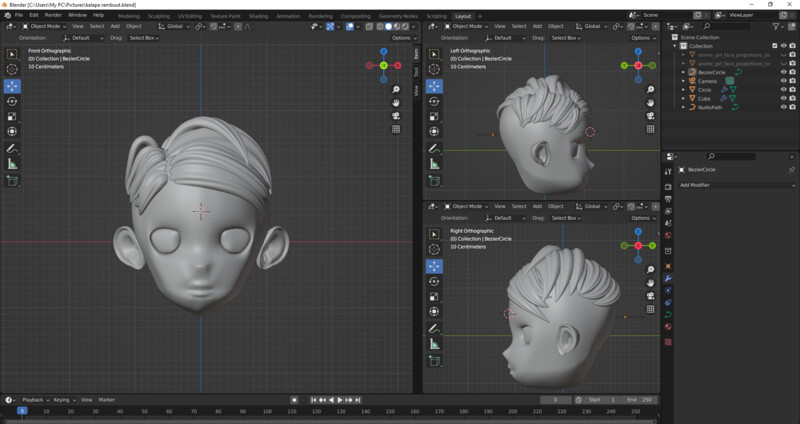800x424 pixels.
Task: Toggle visibility of Camera in outliner
Action: click(x=783, y=81)
